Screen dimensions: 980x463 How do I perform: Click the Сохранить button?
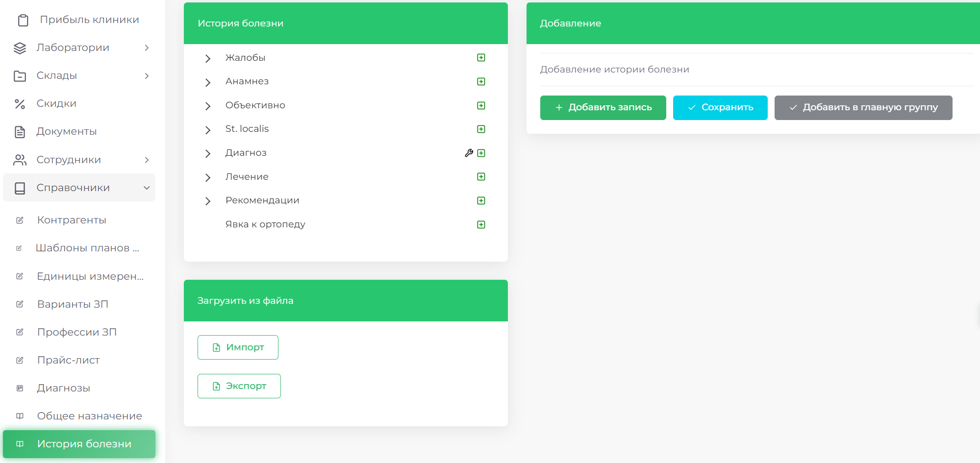click(x=720, y=108)
